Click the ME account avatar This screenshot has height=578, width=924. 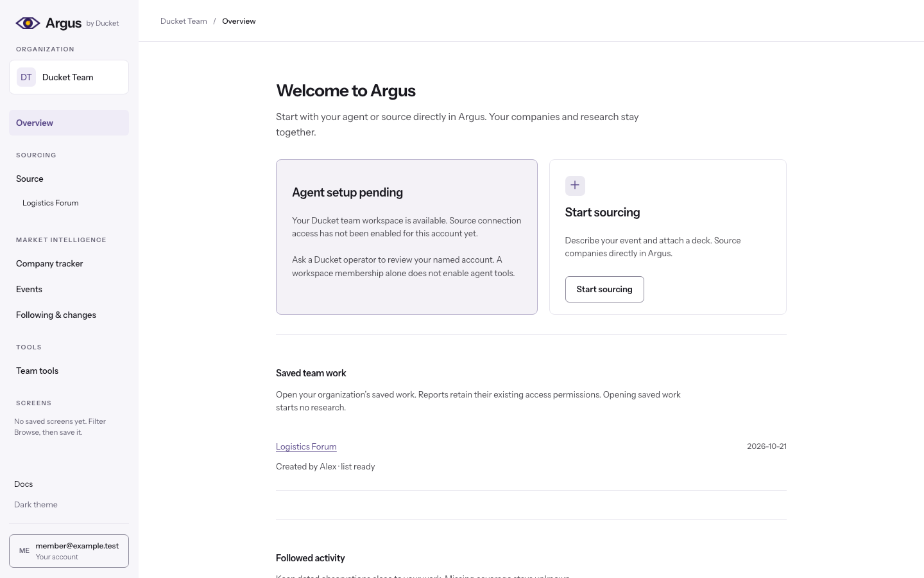pyautogui.click(x=24, y=551)
